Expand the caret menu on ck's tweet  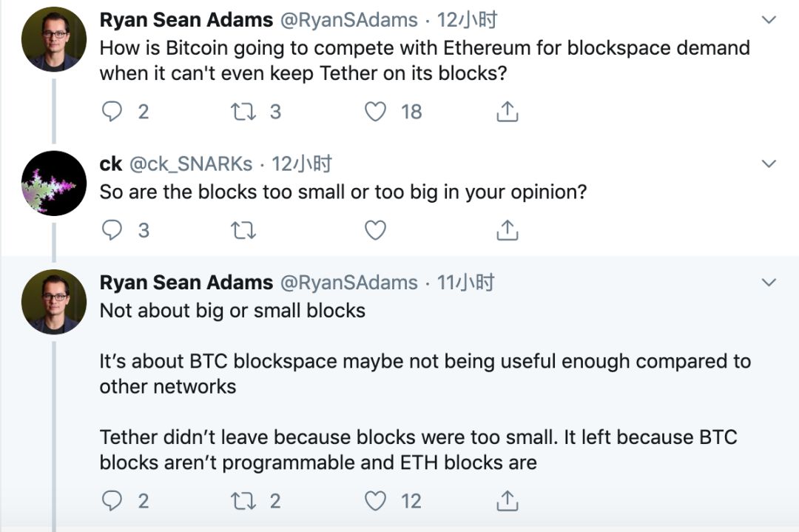click(769, 164)
